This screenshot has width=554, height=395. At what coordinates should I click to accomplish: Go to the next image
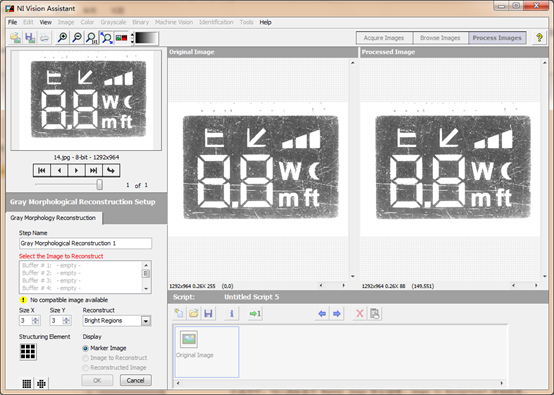(76, 170)
